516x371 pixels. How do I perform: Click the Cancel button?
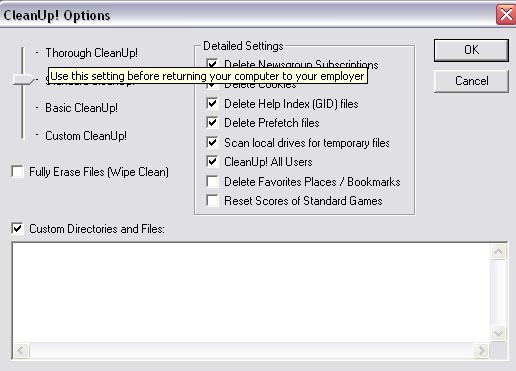[471, 81]
